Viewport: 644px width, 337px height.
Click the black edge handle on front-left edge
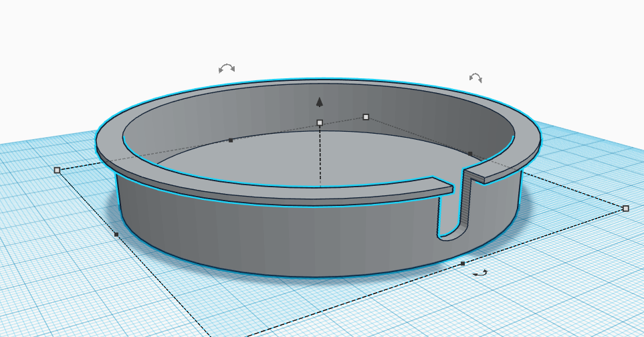pyautogui.click(x=116, y=235)
